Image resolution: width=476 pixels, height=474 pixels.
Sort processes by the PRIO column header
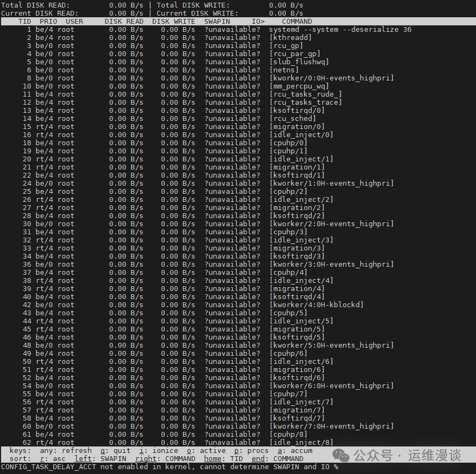click(48, 21)
